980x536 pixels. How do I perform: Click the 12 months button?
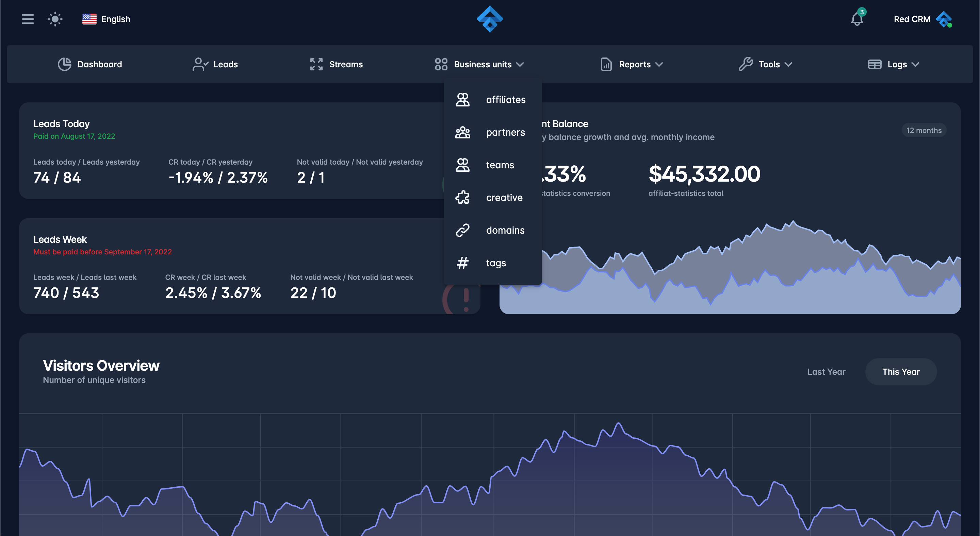point(924,130)
